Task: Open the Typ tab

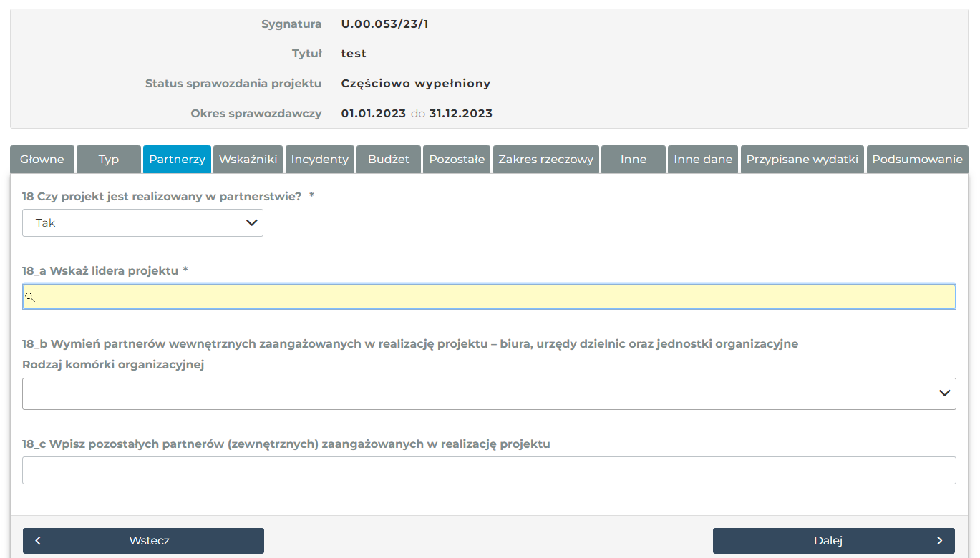Action: point(109,160)
